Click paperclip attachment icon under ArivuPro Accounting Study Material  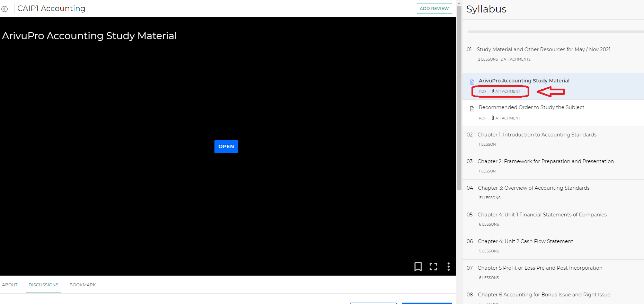point(493,91)
